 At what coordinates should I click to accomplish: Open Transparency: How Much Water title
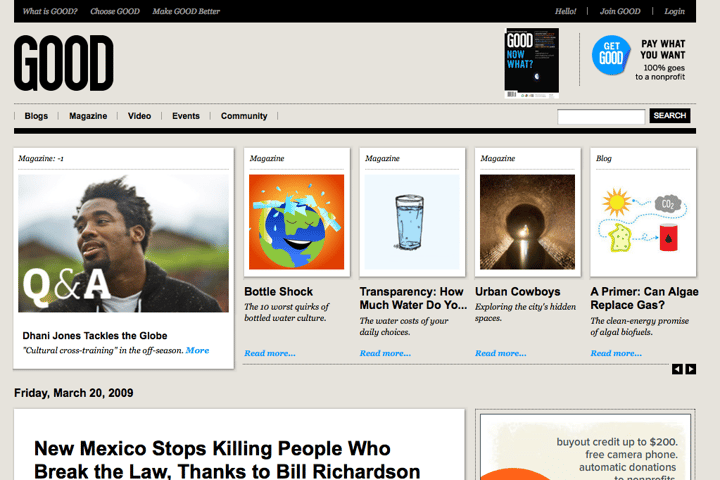pyautogui.click(x=413, y=298)
